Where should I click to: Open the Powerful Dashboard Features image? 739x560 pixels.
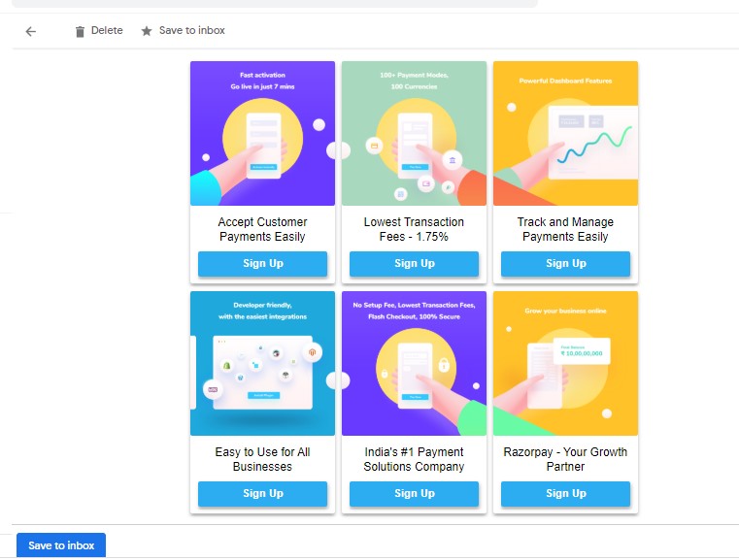click(565, 133)
